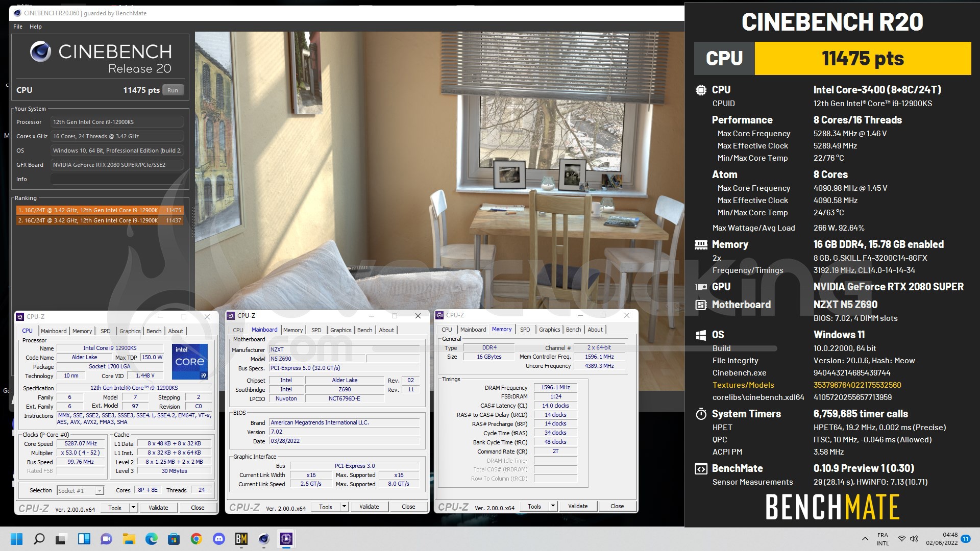Viewport: 980px width, 551px height.
Task: Select second ranking entry scoring 11437
Action: click(100, 220)
